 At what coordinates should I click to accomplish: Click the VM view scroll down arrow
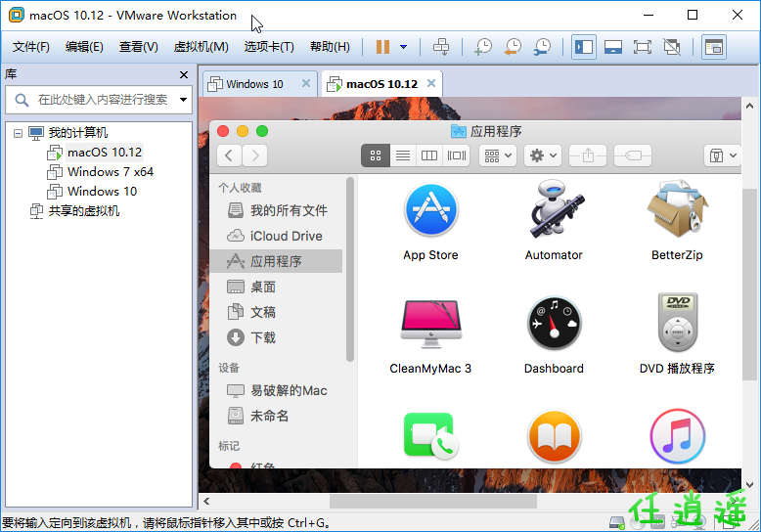(x=749, y=485)
